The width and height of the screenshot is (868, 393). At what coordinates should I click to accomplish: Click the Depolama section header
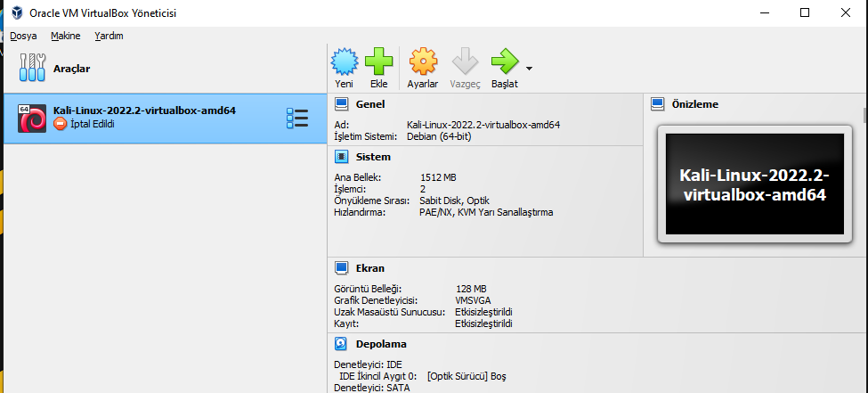pos(381,344)
